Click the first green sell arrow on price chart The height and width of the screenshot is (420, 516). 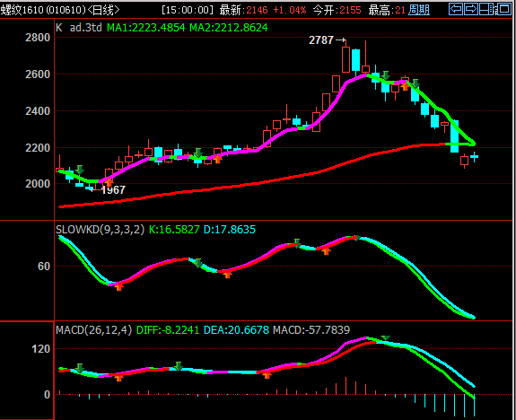point(79,170)
